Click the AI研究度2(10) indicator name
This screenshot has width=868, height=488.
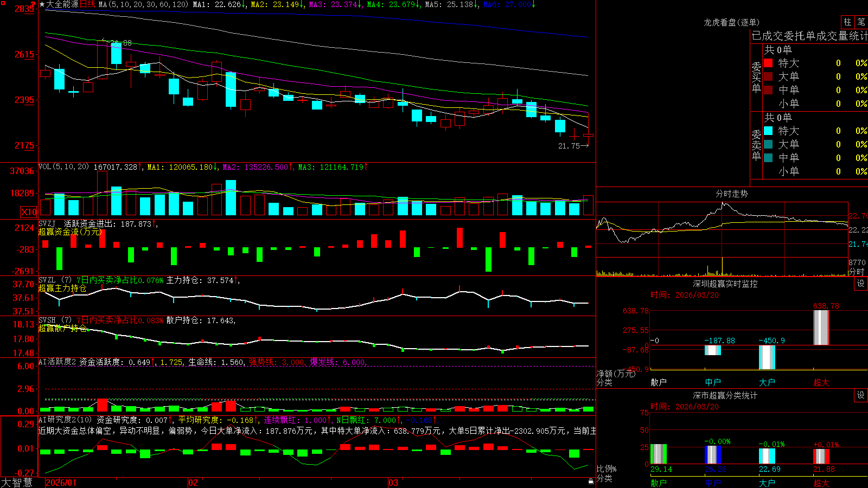(x=65, y=420)
